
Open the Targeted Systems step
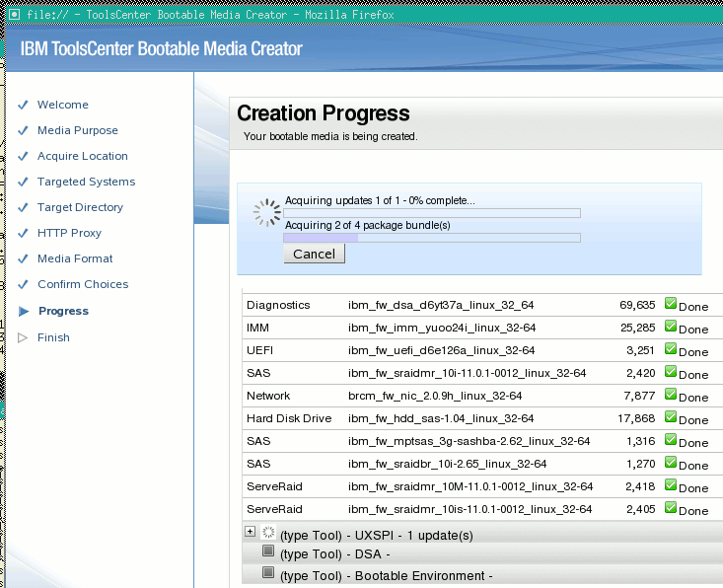click(x=86, y=182)
